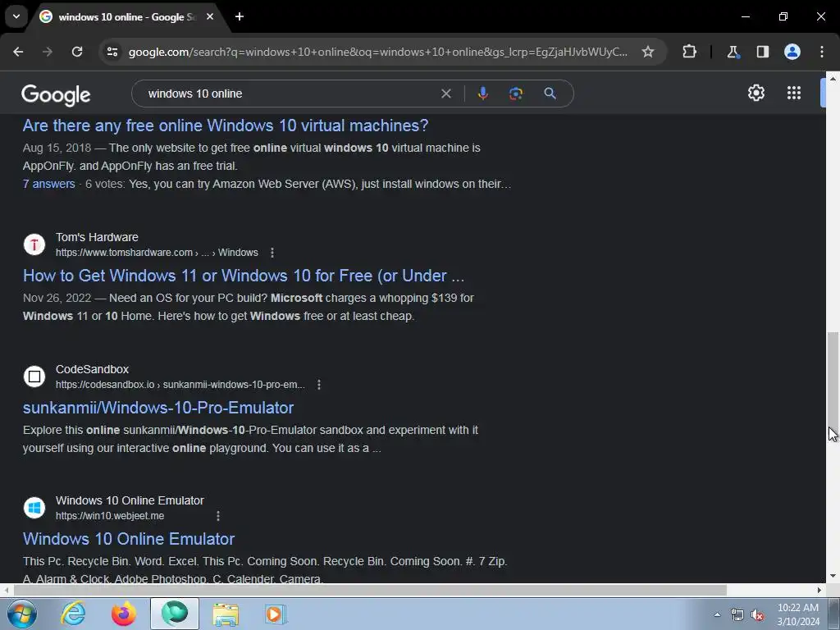Open Chrome Labs flask icon

pyautogui.click(x=733, y=52)
